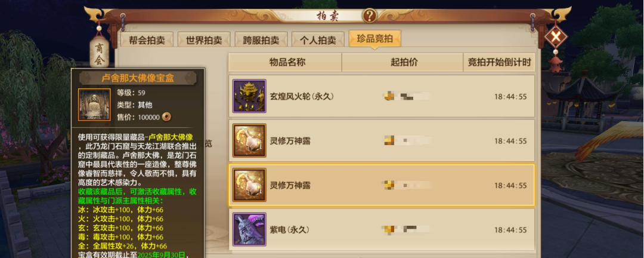Select the 个人拍卖 tab
Viewport: 644px width, 258px height.
tap(318, 40)
